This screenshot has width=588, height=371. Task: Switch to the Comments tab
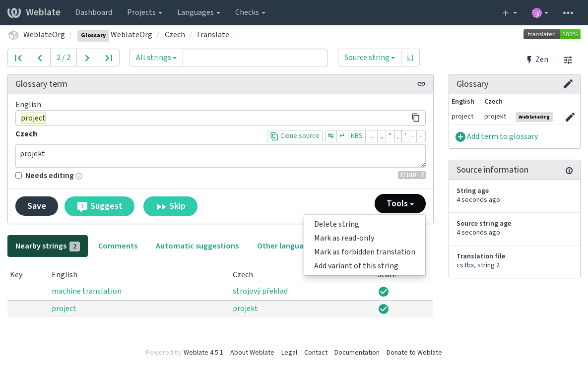tap(118, 246)
